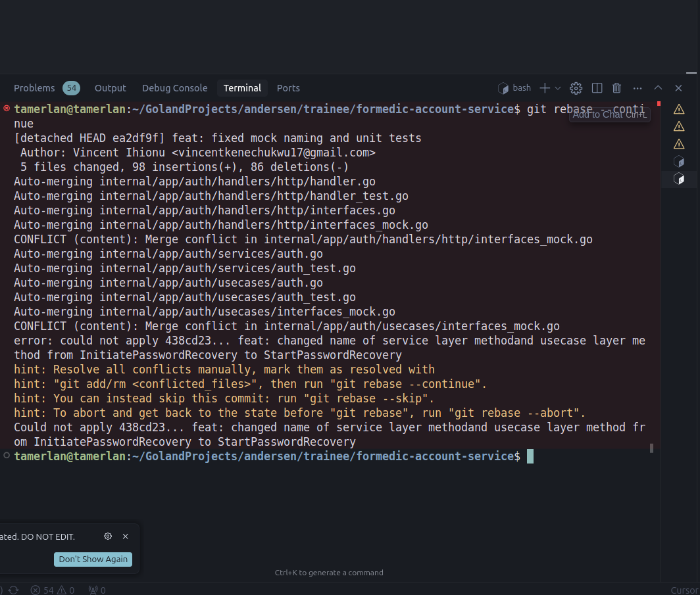This screenshot has width=700, height=595.
Task: Dismiss the DO NOT EDIT notification
Action: 126,536
